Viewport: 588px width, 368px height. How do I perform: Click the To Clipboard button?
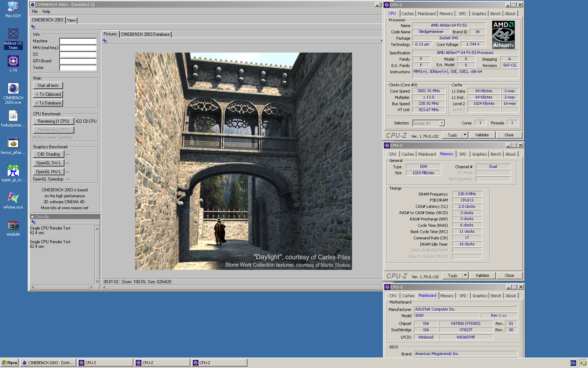click(x=48, y=94)
